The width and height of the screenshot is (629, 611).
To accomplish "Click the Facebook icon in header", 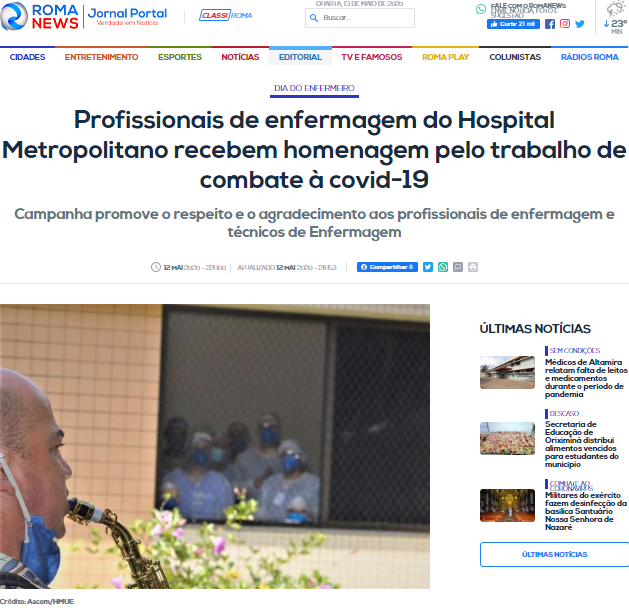I will click(x=550, y=24).
